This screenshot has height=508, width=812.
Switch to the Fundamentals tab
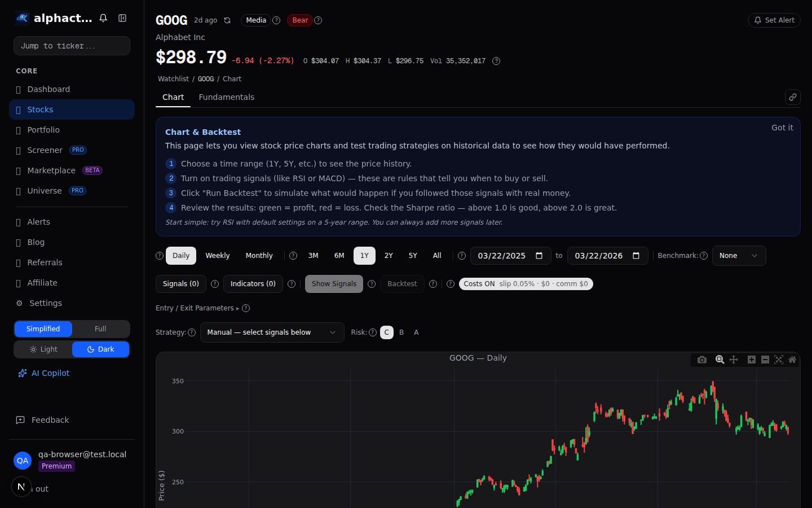pos(227,97)
